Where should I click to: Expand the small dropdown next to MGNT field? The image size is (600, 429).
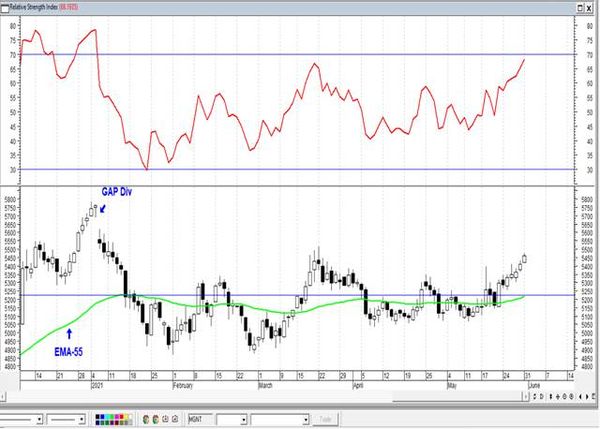point(243,420)
